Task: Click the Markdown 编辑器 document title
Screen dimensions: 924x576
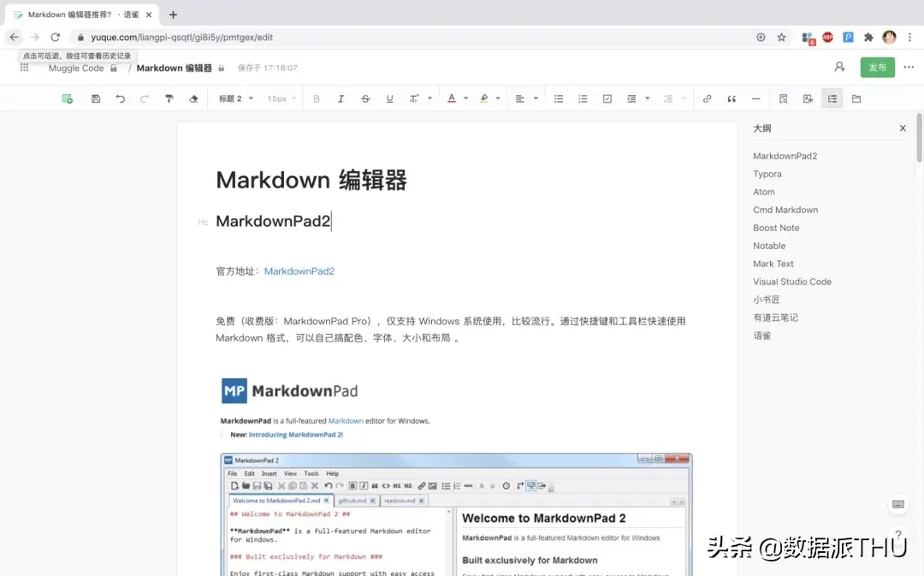Action: pyautogui.click(x=311, y=180)
